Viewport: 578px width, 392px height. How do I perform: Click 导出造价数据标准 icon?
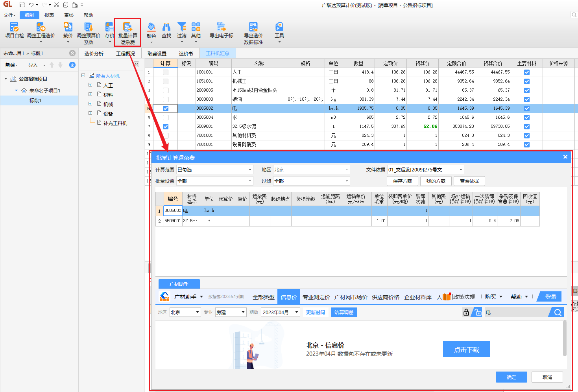tap(253, 27)
